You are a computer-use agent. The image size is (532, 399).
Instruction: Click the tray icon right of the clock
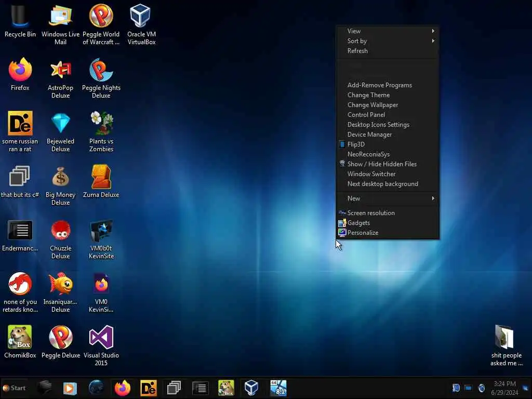pos(526,388)
